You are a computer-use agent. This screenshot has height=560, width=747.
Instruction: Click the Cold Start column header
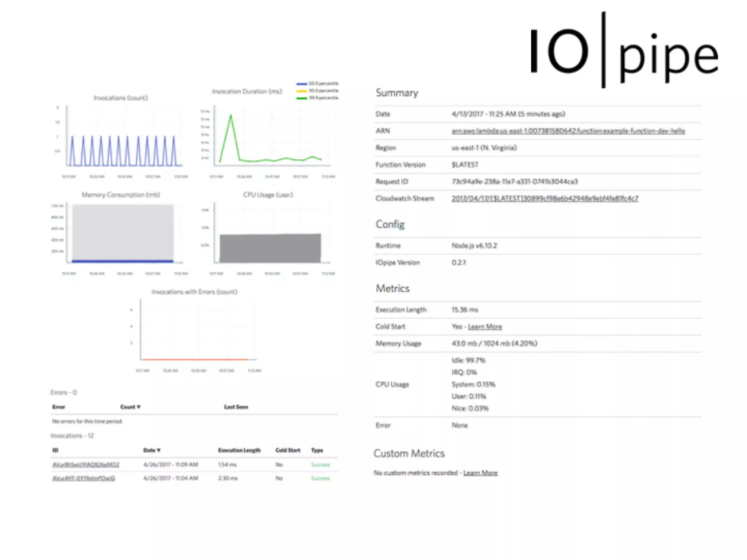pyautogui.click(x=288, y=450)
